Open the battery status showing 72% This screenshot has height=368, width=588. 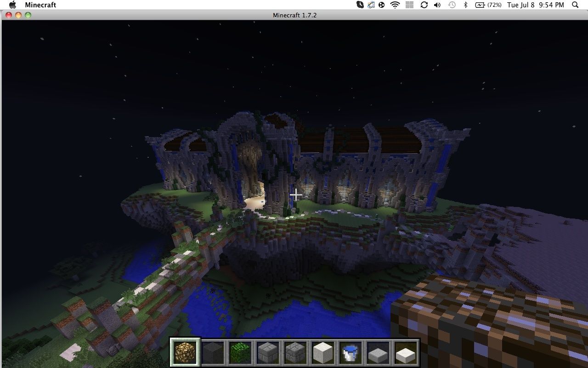[x=488, y=5]
